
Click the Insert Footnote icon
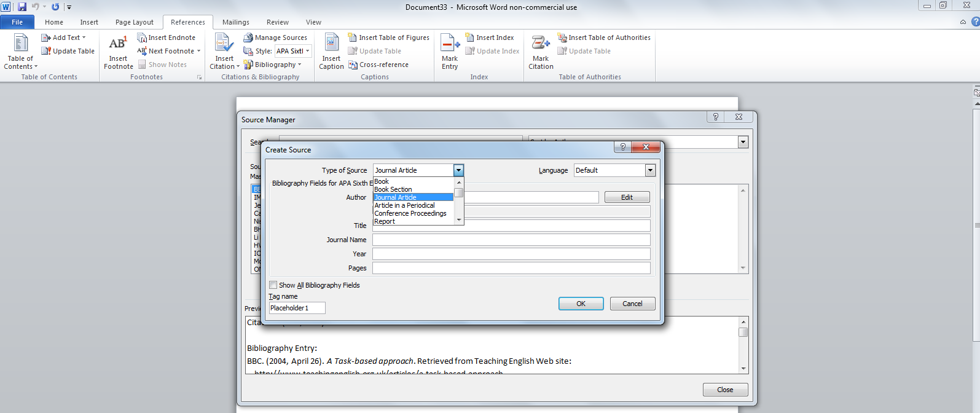(118, 44)
